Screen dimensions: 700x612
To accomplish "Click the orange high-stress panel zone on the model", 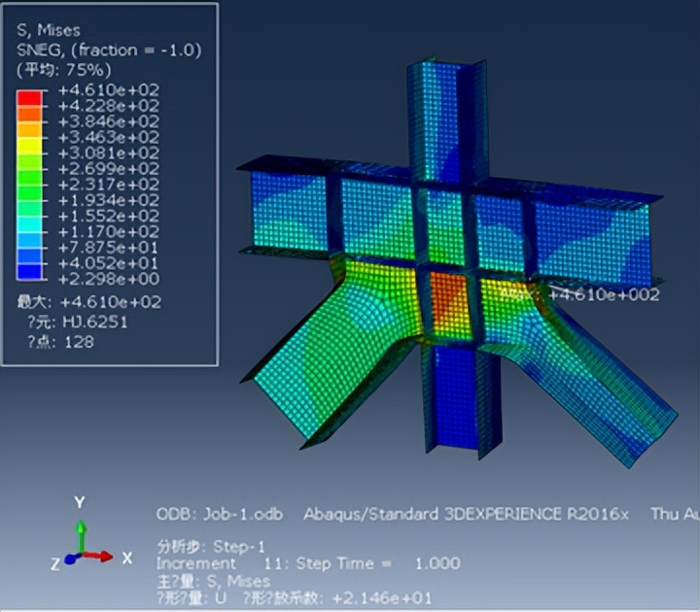I will 449,306.
